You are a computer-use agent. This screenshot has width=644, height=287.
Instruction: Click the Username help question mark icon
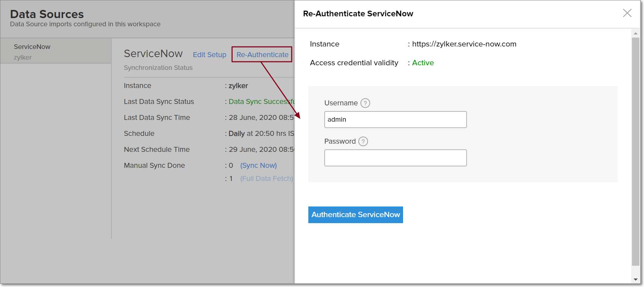(365, 103)
